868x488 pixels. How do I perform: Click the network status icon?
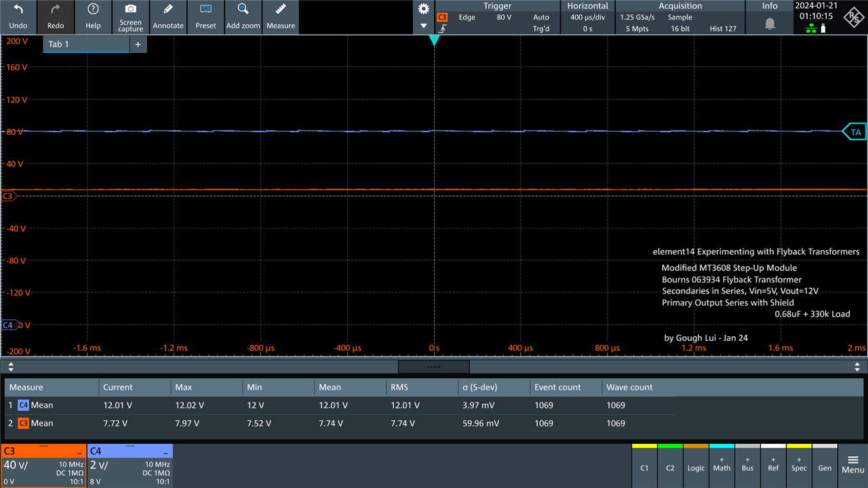click(811, 28)
